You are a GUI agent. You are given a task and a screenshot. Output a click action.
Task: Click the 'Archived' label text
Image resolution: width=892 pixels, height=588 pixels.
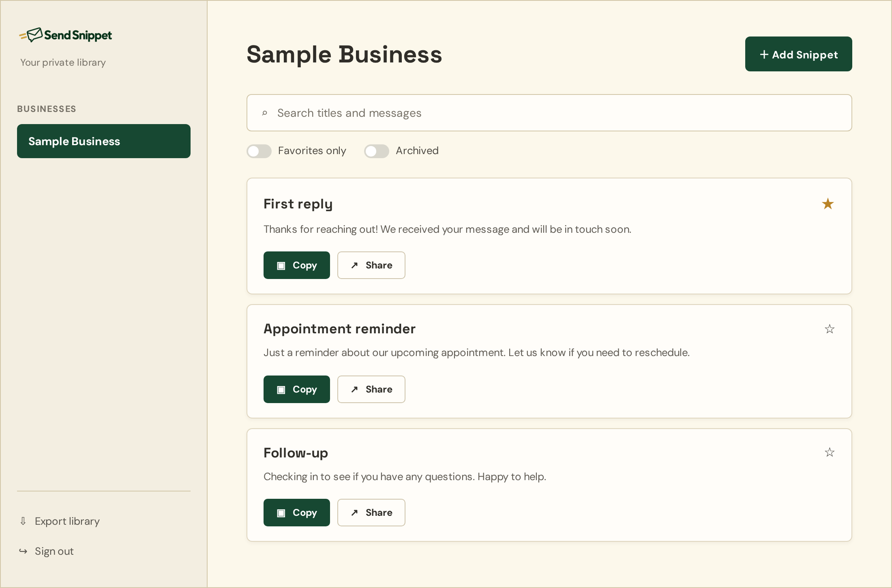(417, 151)
